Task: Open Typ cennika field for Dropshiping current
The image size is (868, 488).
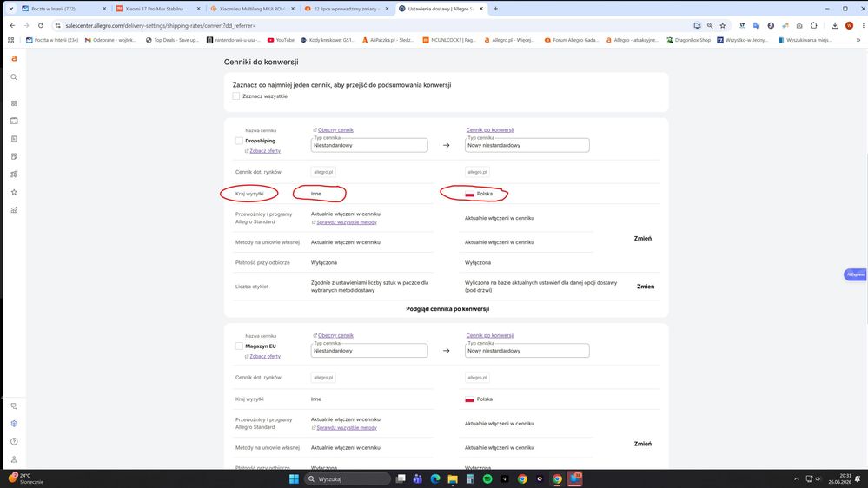Action: coord(369,145)
